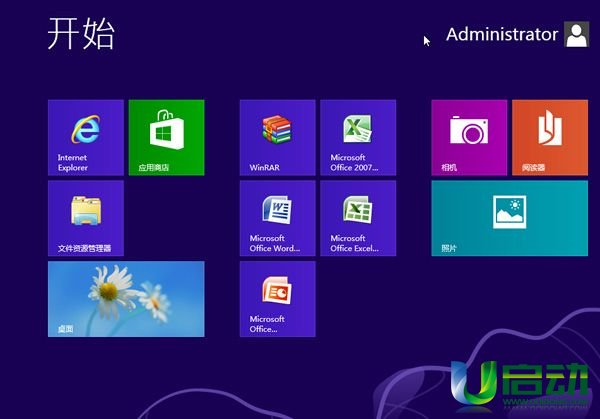Image resolution: width=600 pixels, height=419 pixels.
Task: Open the green 应用商店 Store tile
Action: [166, 138]
